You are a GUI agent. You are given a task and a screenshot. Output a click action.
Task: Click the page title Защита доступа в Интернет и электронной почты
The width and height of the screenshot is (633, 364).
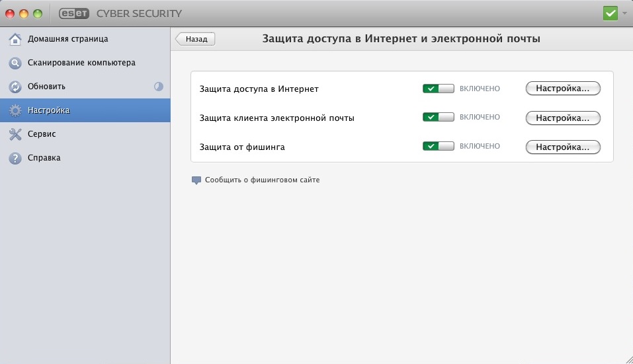pos(401,39)
